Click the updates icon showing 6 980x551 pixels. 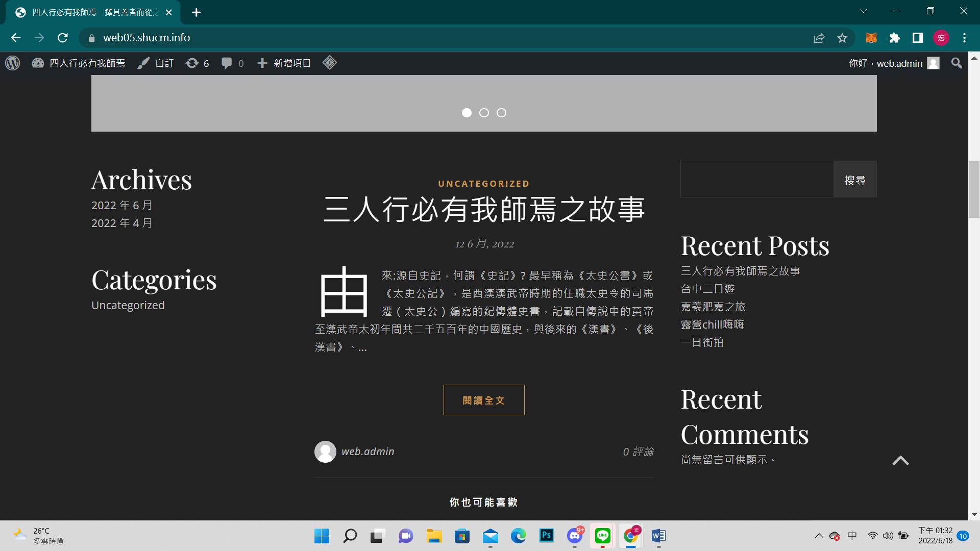[197, 63]
